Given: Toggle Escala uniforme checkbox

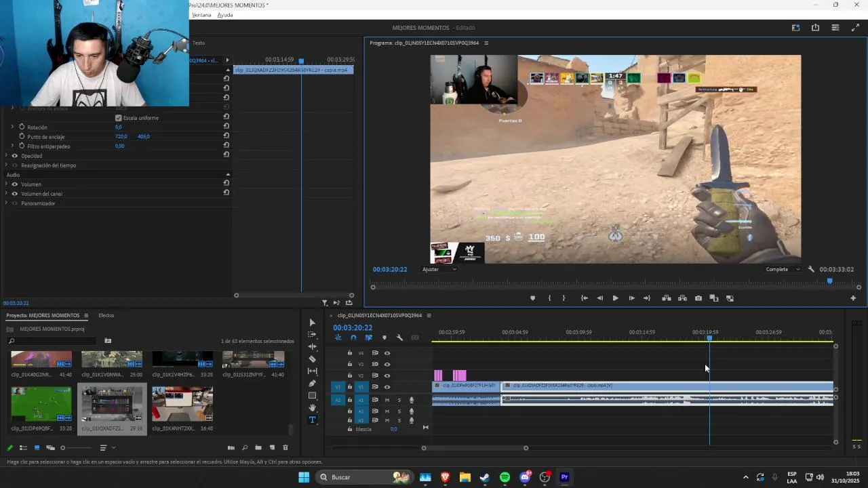Looking at the screenshot, I should pyautogui.click(x=119, y=118).
